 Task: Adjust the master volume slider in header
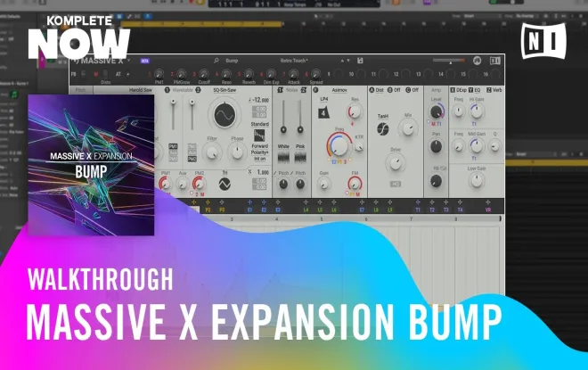click(448, 60)
